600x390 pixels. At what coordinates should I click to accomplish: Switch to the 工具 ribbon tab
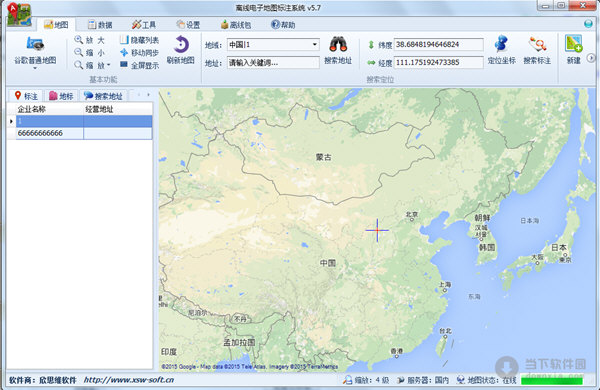[144, 25]
